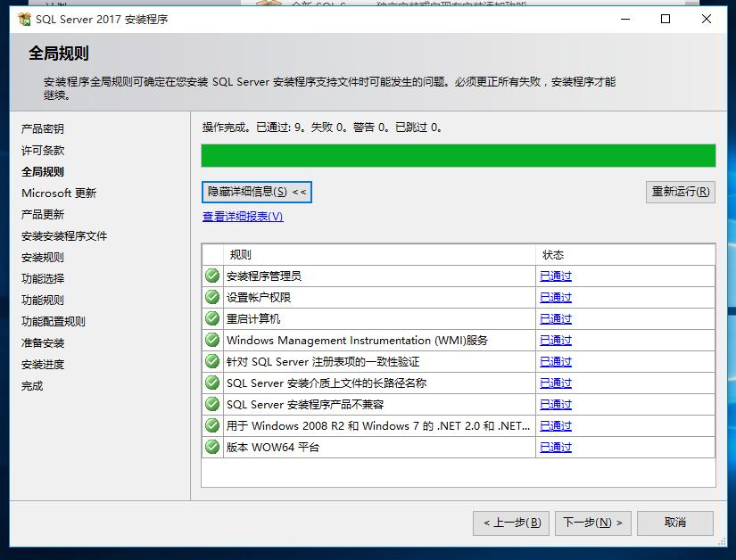Open 已通过 status link for 设置帐户权限
The image size is (736, 560).
(x=556, y=297)
